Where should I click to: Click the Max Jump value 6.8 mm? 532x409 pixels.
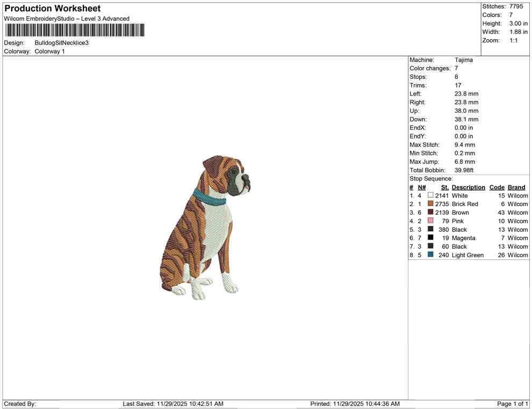465,162
